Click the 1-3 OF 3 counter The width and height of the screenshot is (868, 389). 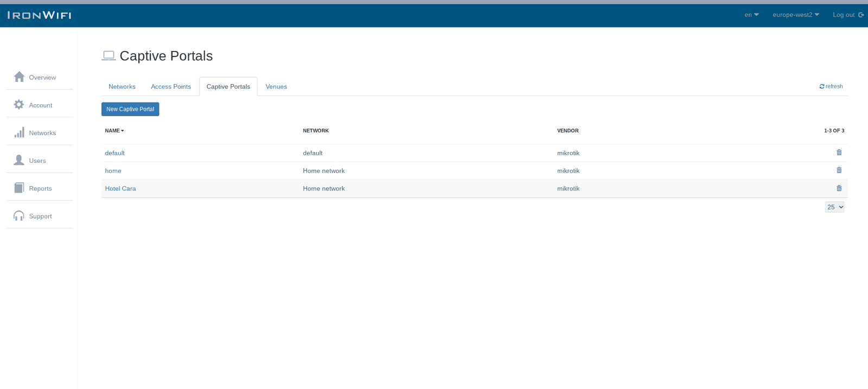coord(834,131)
